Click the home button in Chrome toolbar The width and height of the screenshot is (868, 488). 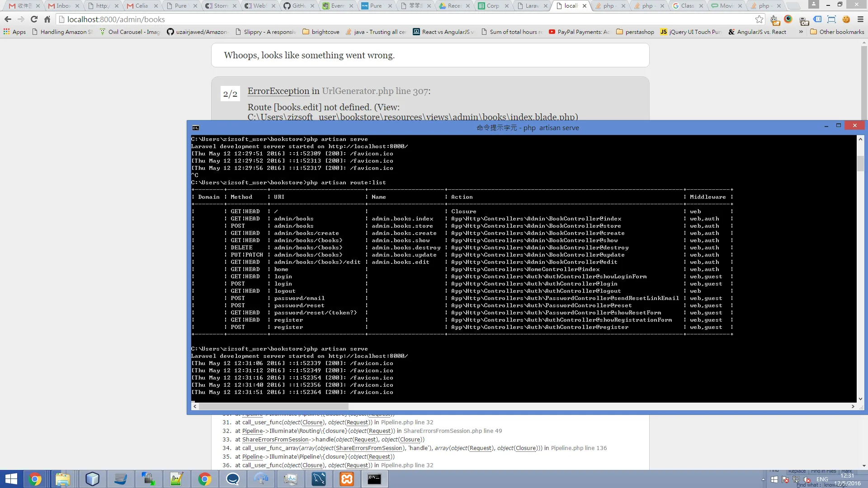click(x=47, y=19)
